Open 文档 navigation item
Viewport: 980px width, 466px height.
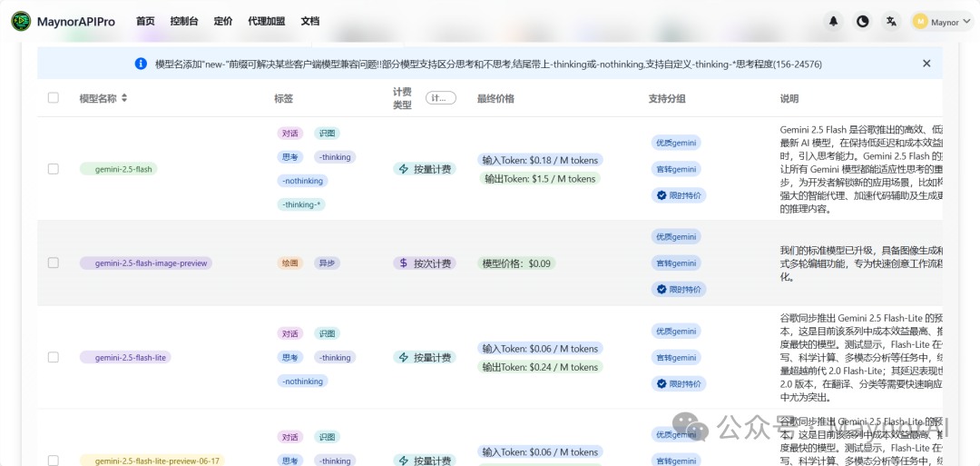tap(310, 21)
